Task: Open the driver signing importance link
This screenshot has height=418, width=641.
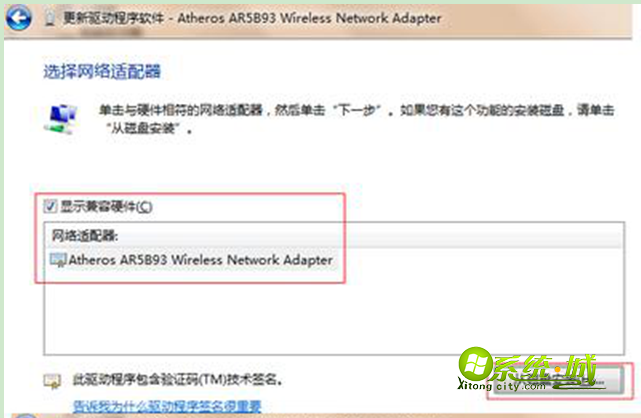Action: 167,406
